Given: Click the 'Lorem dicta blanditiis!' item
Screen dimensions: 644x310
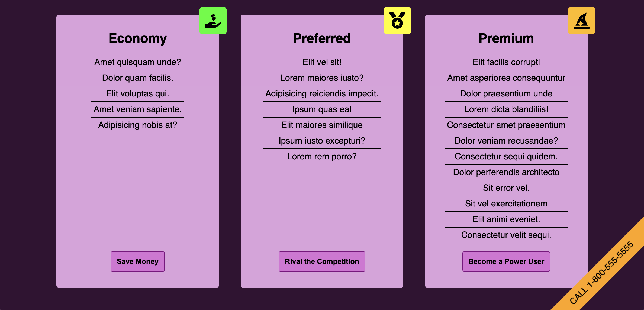Looking at the screenshot, I should pos(506,109).
